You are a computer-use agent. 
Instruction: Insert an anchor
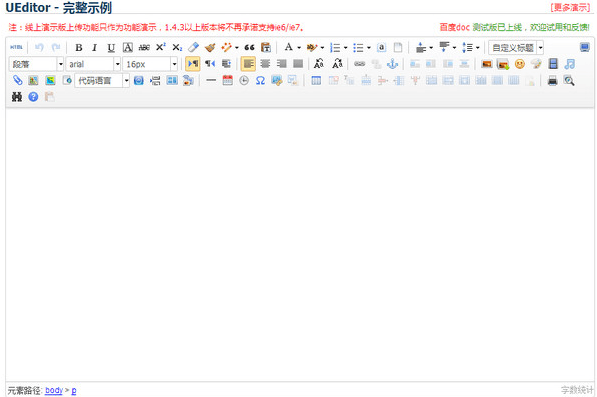(x=393, y=64)
